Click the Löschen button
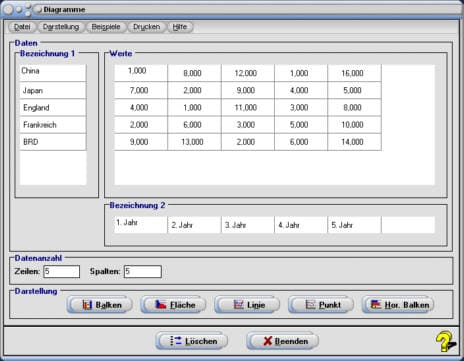This screenshot has height=361, width=464. point(192,341)
